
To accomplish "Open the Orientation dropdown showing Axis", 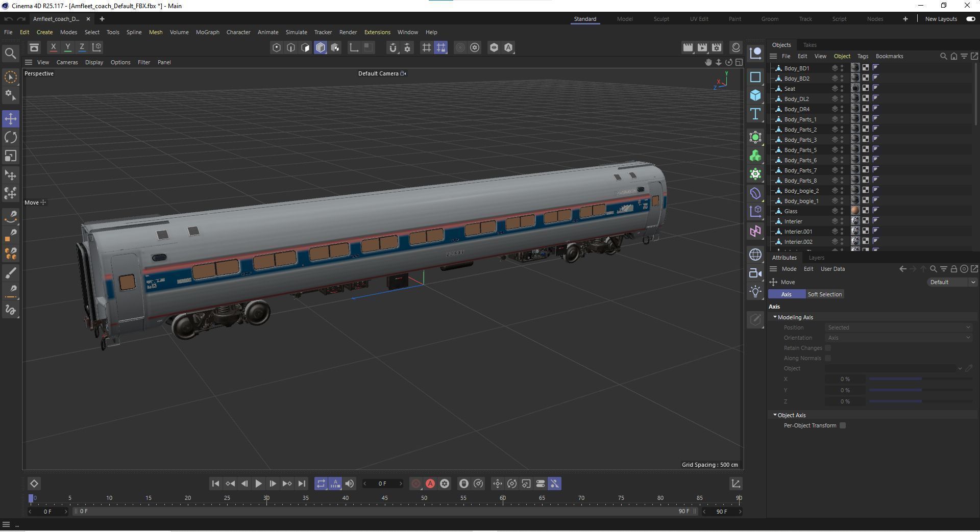I will [x=899, y=338].
